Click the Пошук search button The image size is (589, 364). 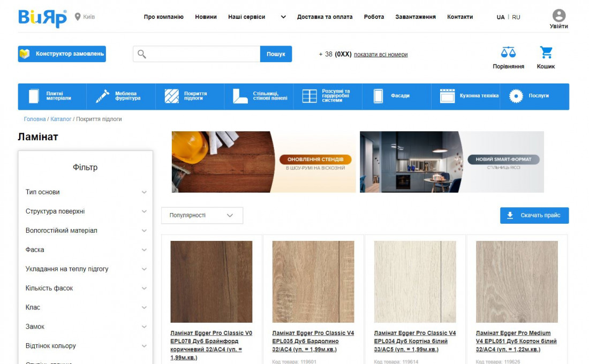pyautogui.click(x=276, y=54)
